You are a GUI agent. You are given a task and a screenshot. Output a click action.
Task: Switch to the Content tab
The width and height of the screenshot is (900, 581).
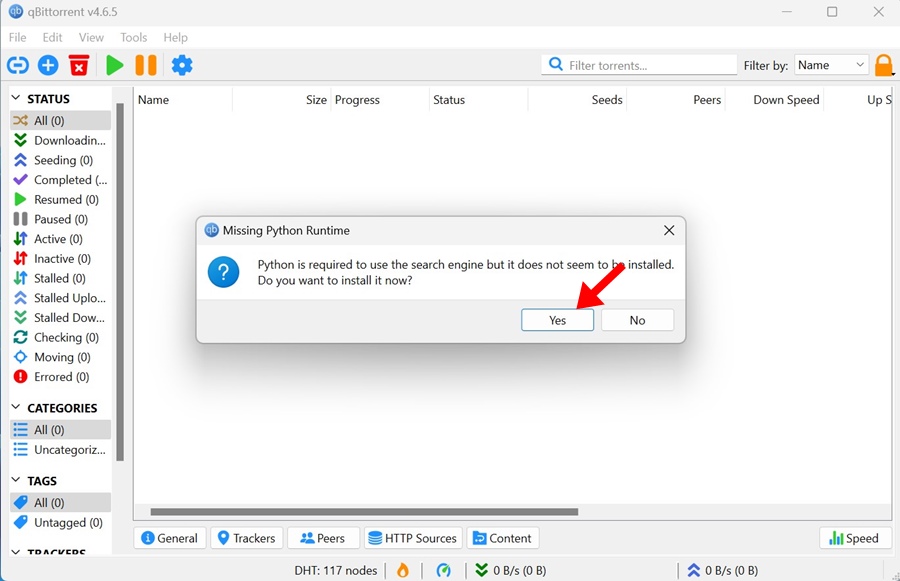point(503,538)
